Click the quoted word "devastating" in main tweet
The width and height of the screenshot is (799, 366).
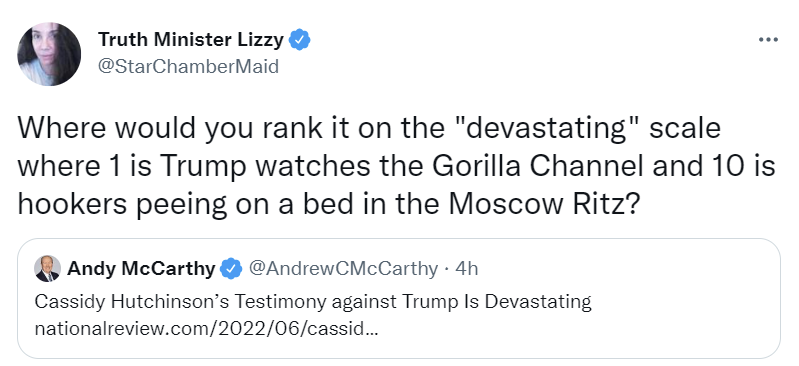(x=546, y=128)
